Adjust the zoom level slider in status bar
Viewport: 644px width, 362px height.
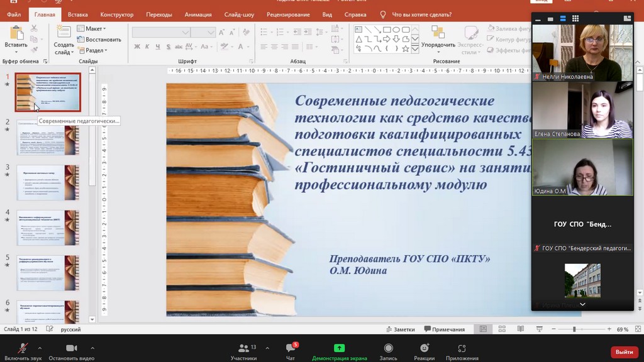pyautogui.click(x=574, y=329)
